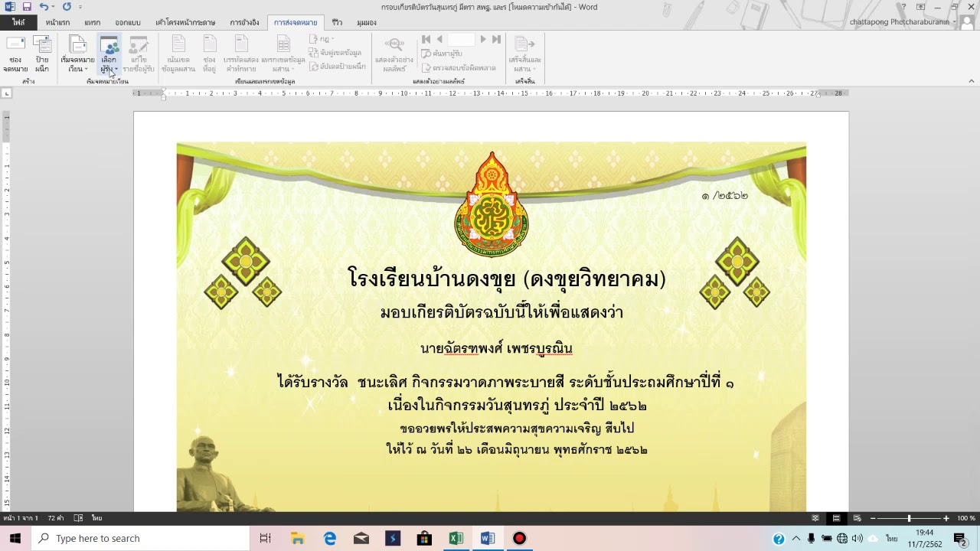
Task: Switch to Print Layout view icon
Action: (836, 518)
